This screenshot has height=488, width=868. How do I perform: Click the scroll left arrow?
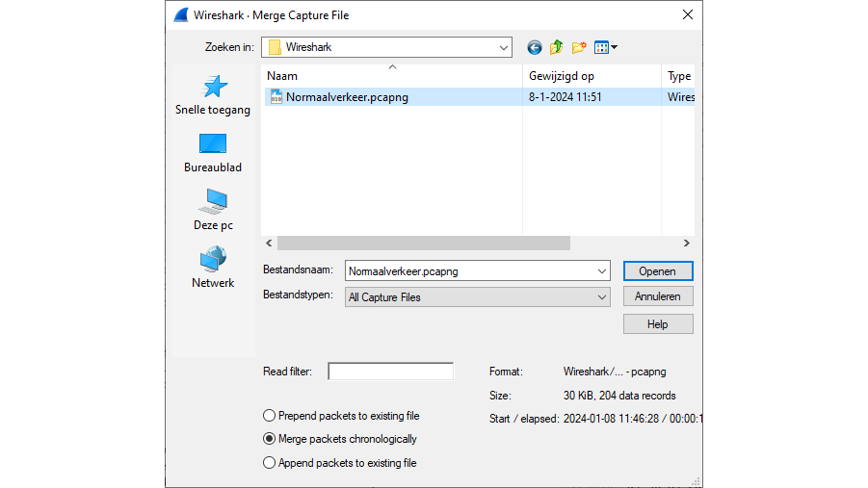click(x=269, y=243)
